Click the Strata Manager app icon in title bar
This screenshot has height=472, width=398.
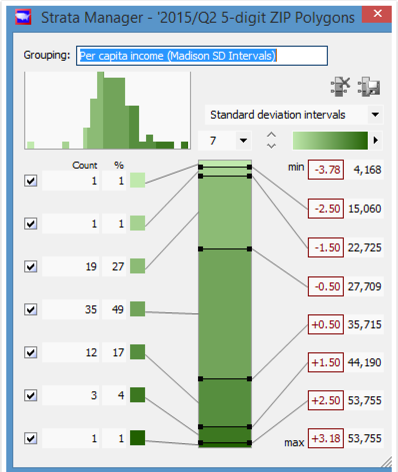tap(23, 17)
